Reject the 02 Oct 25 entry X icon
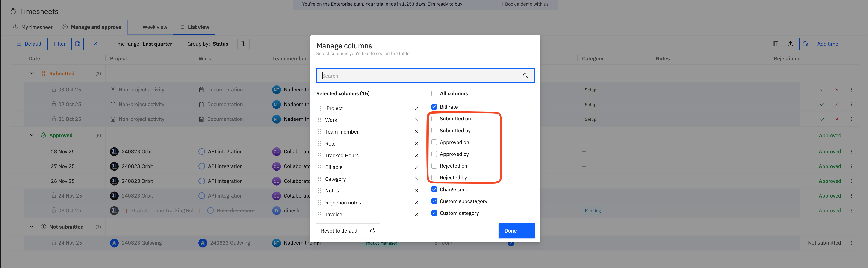868x268 pixels. pos(837,104)
